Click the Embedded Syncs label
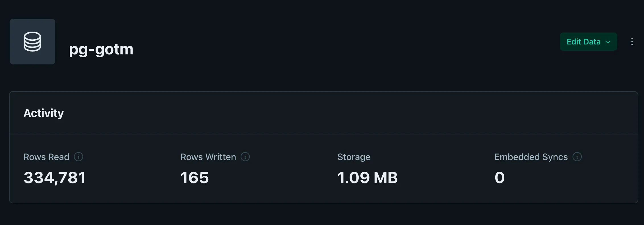Screen dimensions: 644x225 coord(531,157)
